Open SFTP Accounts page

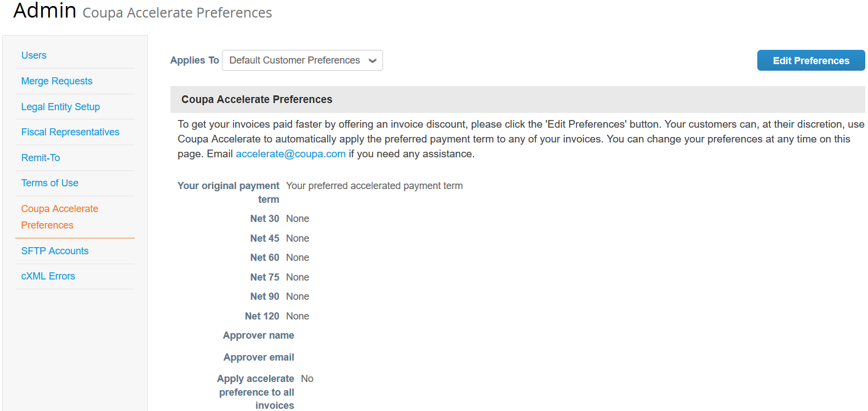(55, 251)
